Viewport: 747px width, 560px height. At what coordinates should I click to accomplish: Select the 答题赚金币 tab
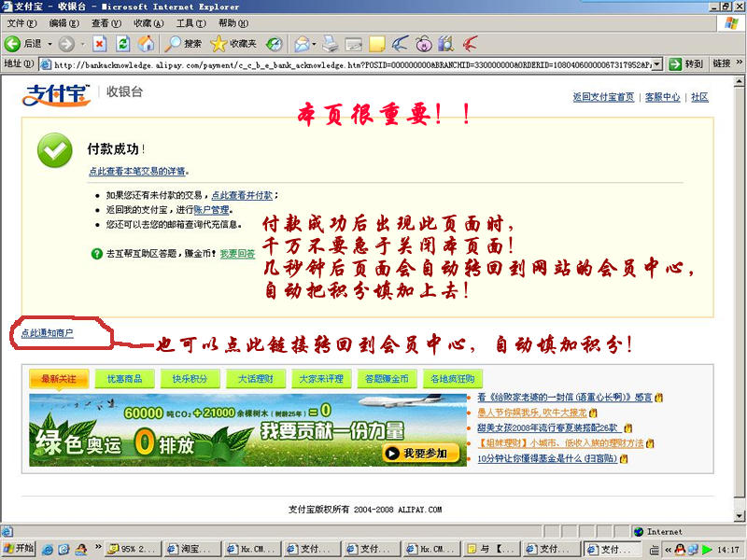387,379
